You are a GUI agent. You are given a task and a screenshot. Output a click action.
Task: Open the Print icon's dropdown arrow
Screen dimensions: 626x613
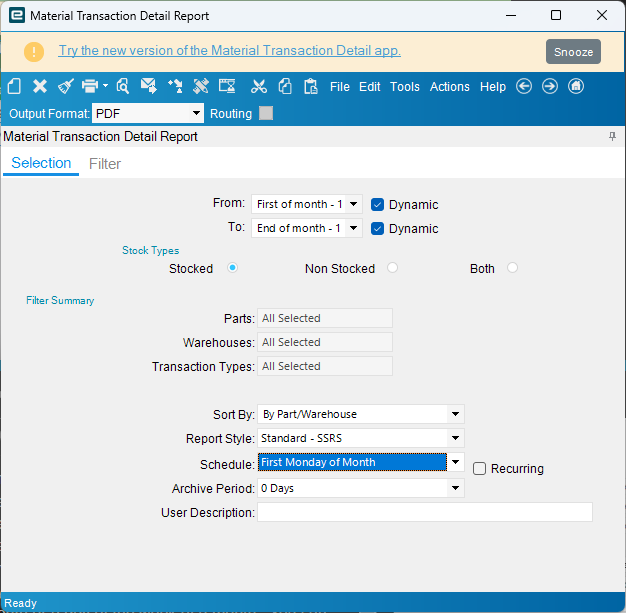pyautogui.click(x=105, y=85)
